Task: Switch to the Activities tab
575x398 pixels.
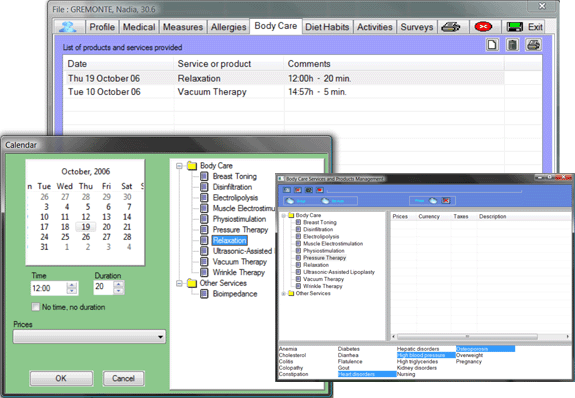Action: tap(375, 27)
